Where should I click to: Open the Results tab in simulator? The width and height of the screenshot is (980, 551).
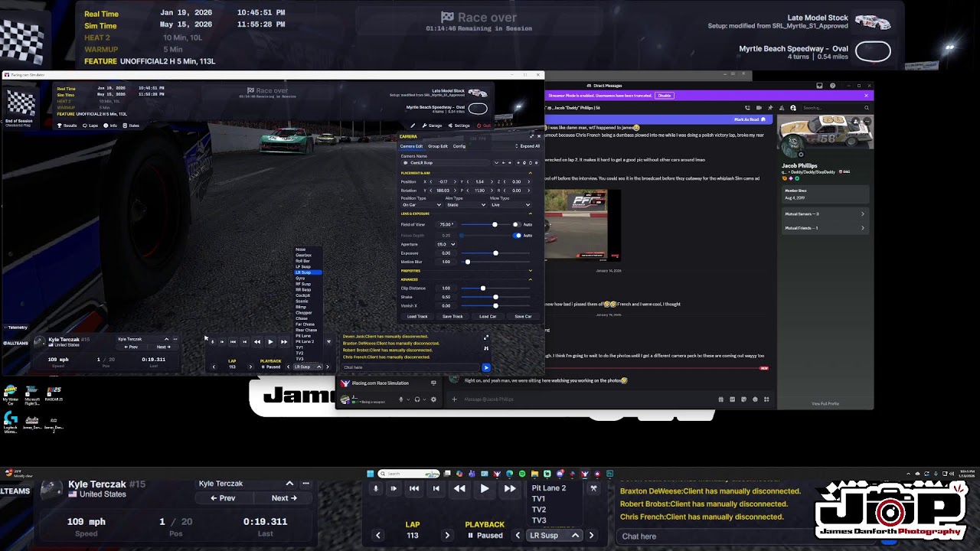pyautogui.click(x=67, y=126)
